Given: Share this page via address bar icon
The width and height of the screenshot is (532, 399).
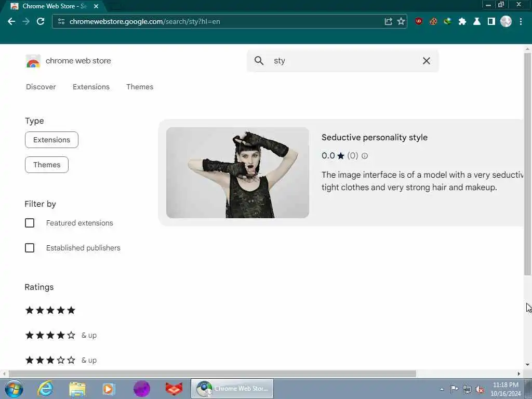Looking at the screenshot, I should pos(388,21).
